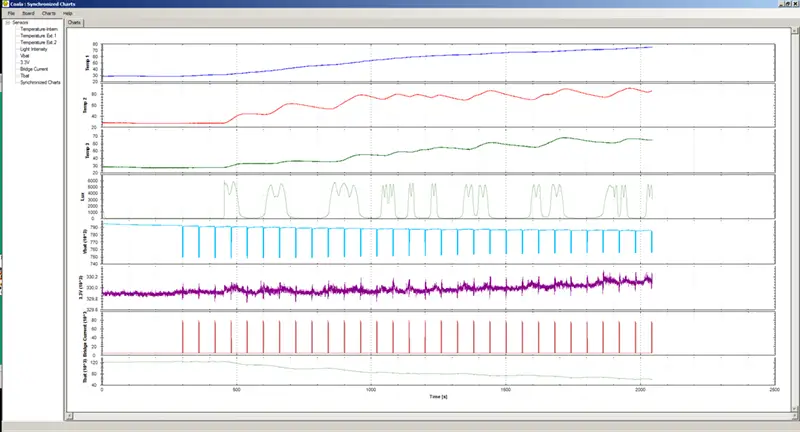Select Light Intensity sensor in tree

click(34, 49)
